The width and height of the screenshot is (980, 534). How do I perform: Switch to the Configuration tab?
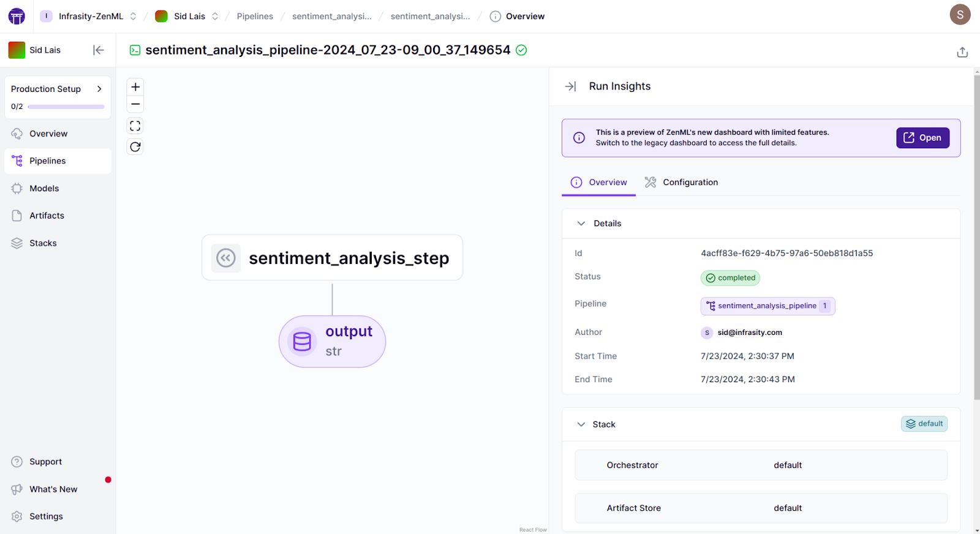coord(681,182)
